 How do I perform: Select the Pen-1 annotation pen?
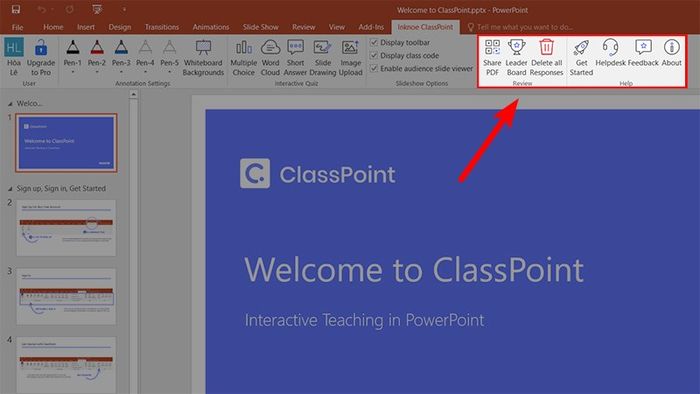[x=72, y=47]
